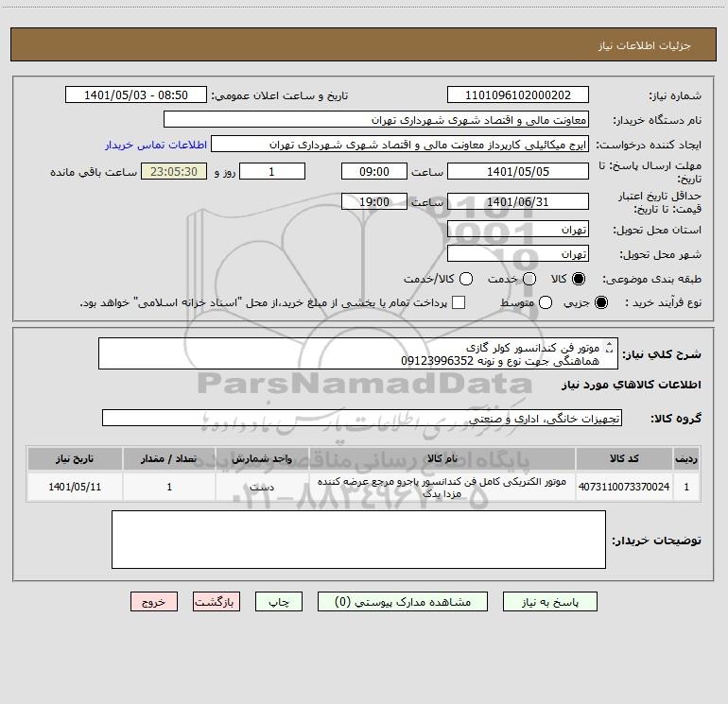This screenshot has height=704, width=728.
Task: Click the goods group field تجهیزات خانگی
Action: pos(362,418)
